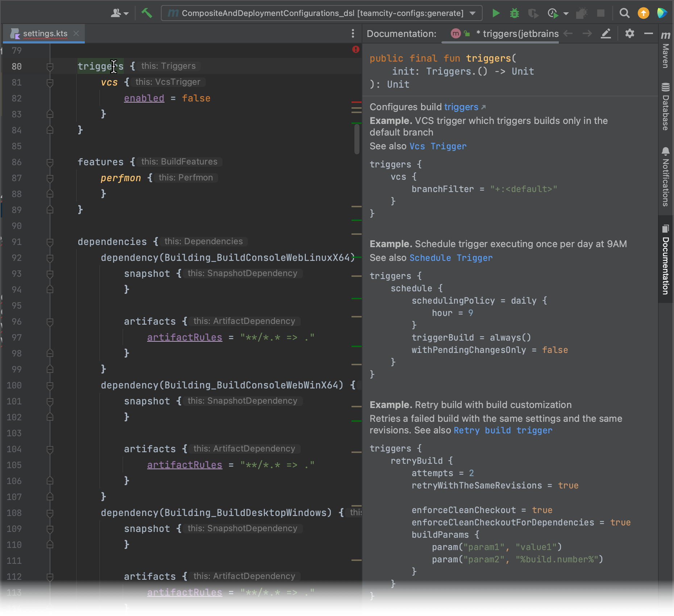Viewport: 674px width, 616px height.
Task: Click the orange Update project icon
Action: [644, 13]
